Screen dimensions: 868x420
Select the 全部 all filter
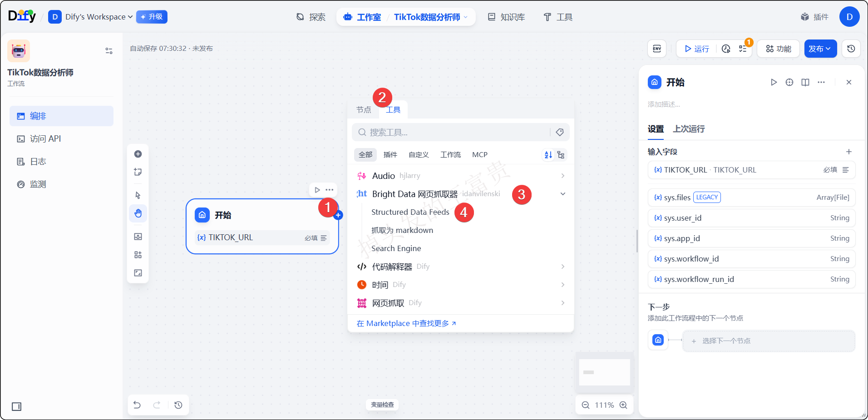click(x=365, y=155)
